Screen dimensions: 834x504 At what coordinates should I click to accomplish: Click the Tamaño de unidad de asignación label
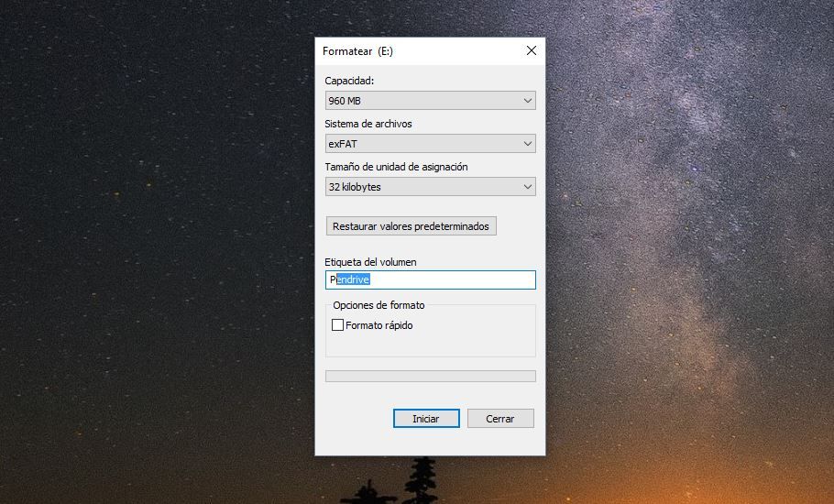pyautogui.click(x=396, y=167)
